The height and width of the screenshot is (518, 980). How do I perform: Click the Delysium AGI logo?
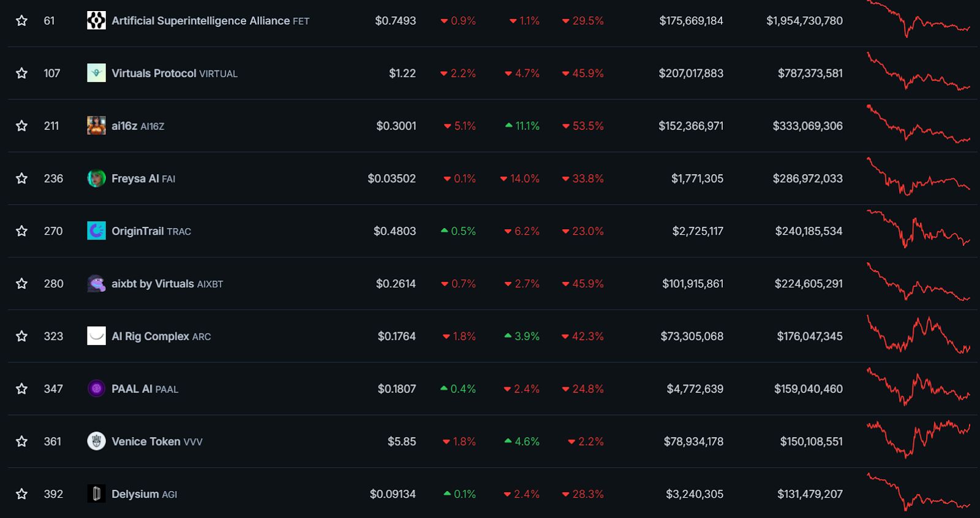96,494
